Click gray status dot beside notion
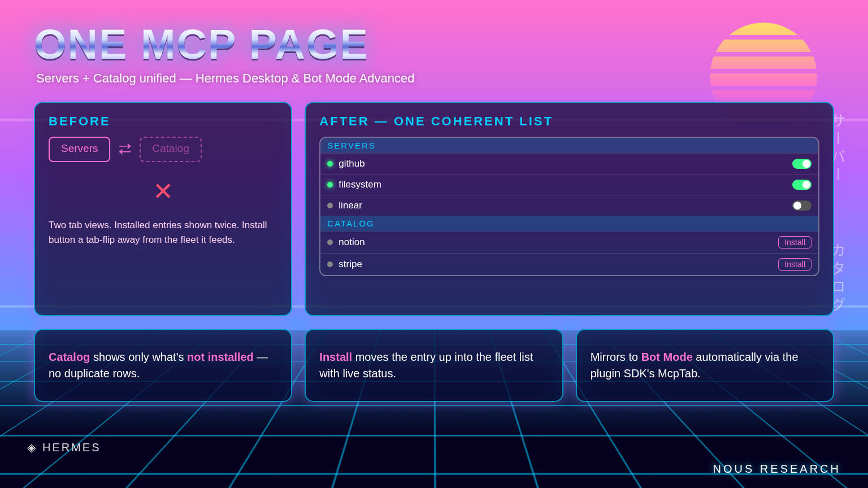The image size is (868, 488). point(330,242)
